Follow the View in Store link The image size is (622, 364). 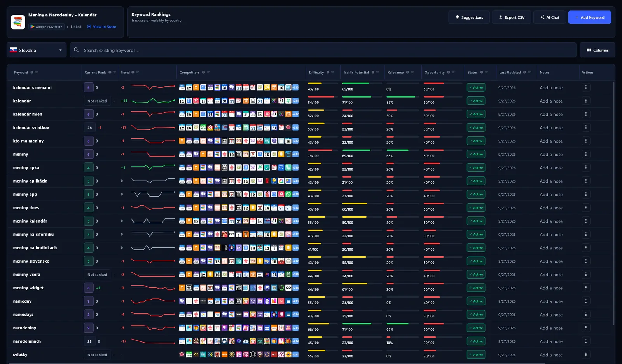pos(102,27)
